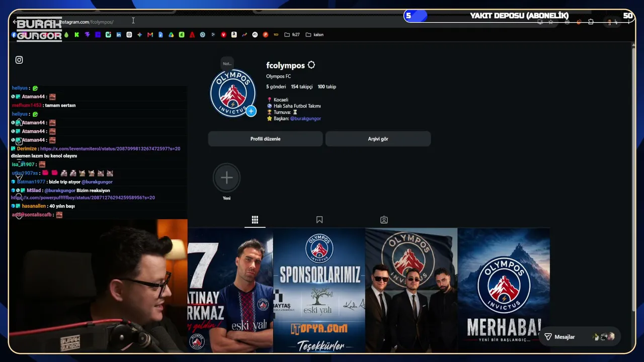Open the 'fc27' bookmarks folder

click(292, 35)
